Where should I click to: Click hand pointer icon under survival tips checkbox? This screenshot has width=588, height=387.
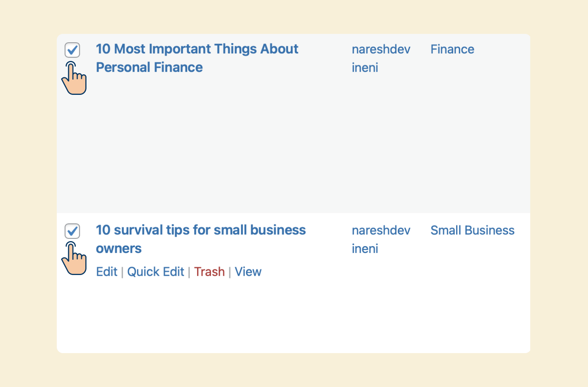click(x=74, y=258)
